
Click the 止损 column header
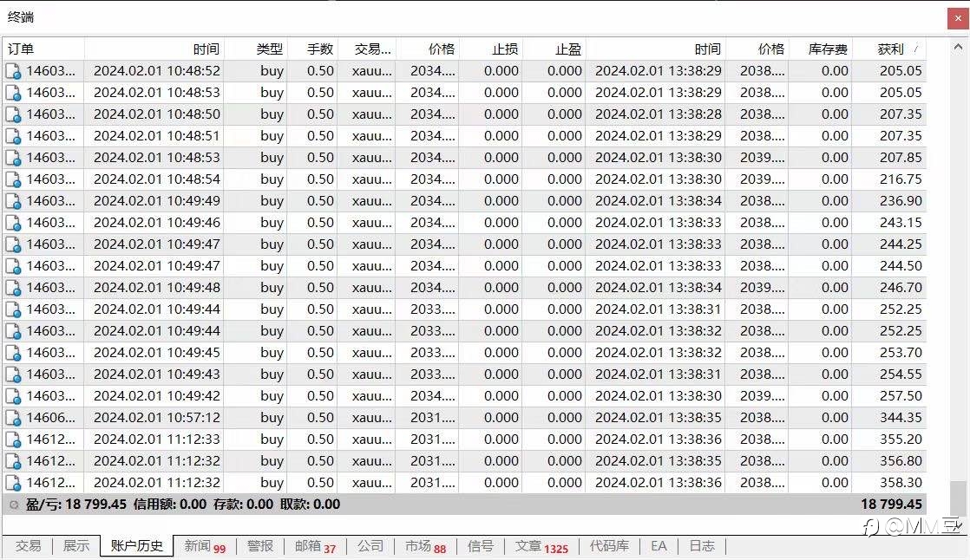491,49
